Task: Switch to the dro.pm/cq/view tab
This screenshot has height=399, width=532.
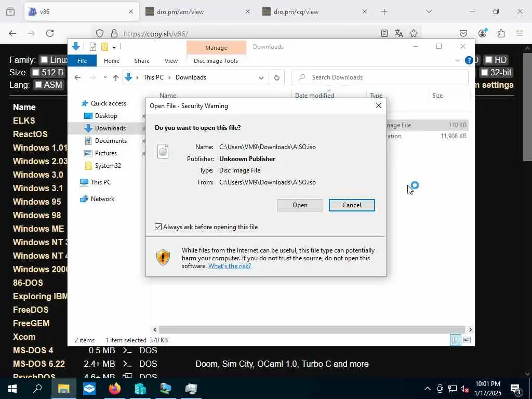Action: click(x=314, y=11)
